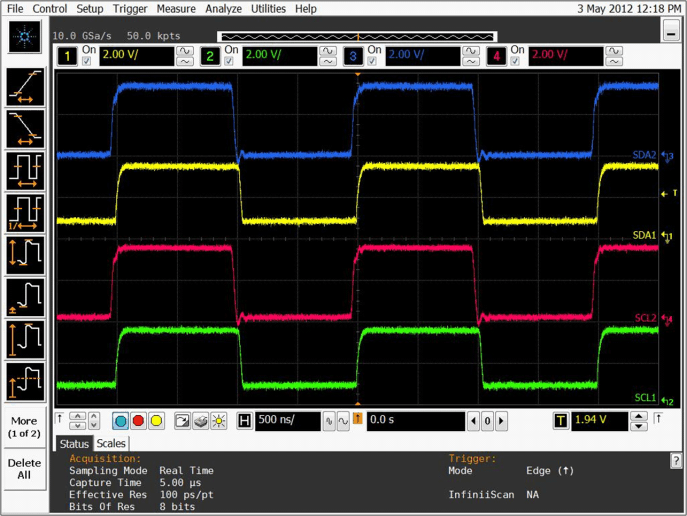Switch to the Scales tab
This screenshot has height=516, width=687.
pyautogui.click(x=111, y=443)
